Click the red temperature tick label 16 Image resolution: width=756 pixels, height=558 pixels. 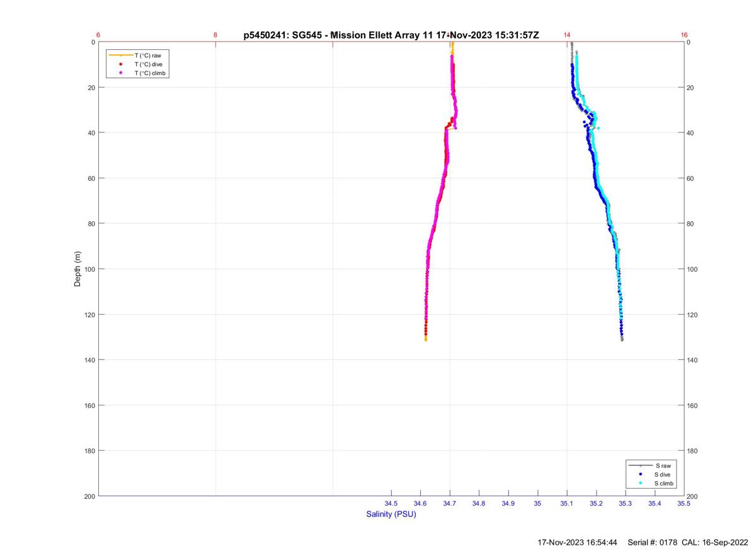684,35
